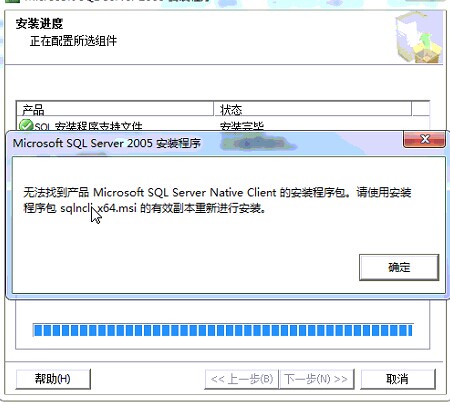Click the empty column header right of 状态
This screenshot has height=406, width=450.
(420, 109)
